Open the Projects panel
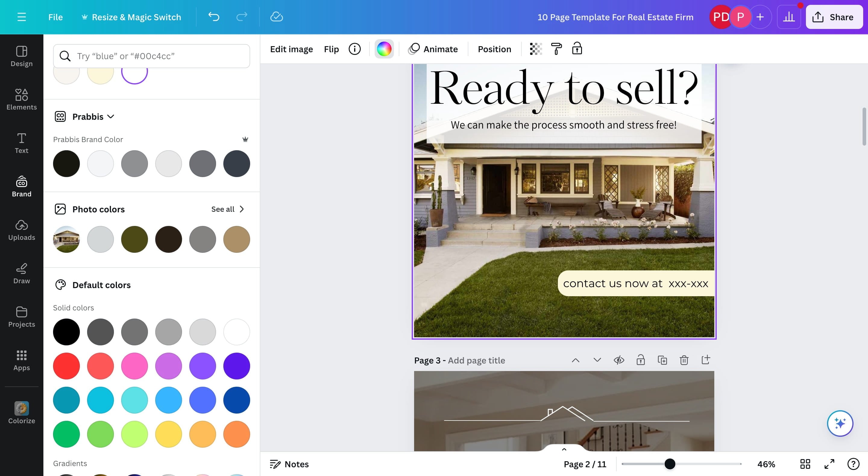 [22, 317]
